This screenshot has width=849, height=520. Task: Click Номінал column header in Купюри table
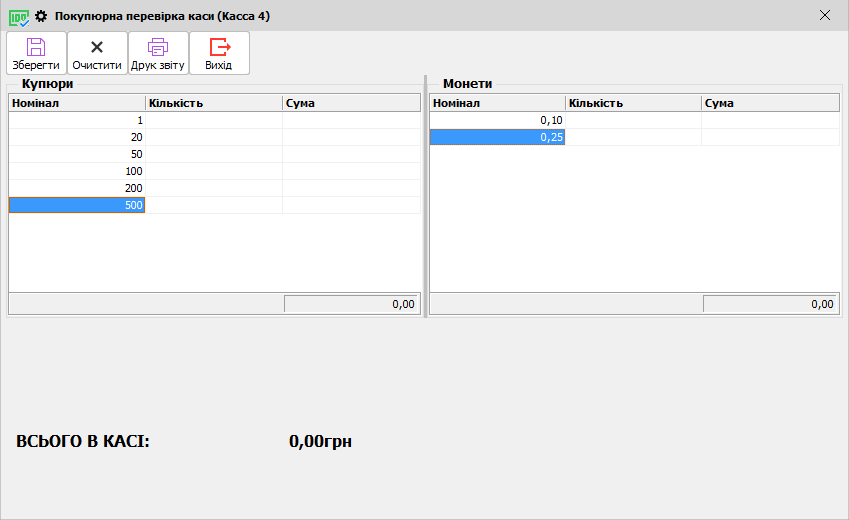[77, 103]
